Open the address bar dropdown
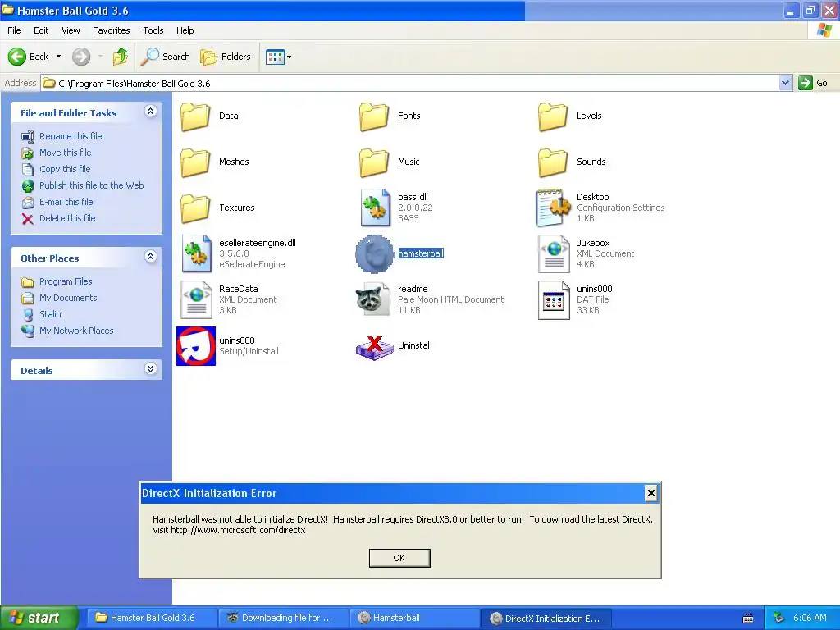Screen dimensions: 840x630 (x=785, y=83)
